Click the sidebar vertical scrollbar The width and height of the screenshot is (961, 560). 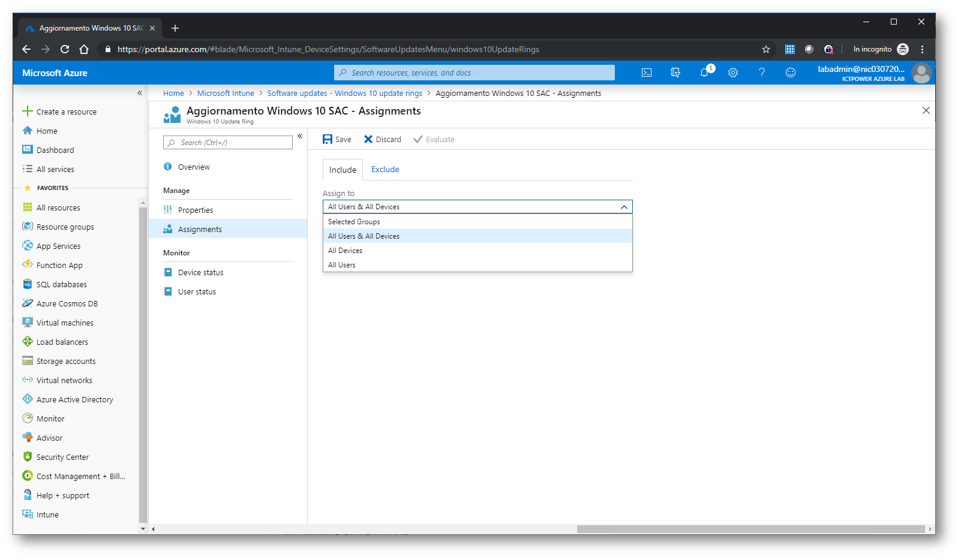tap(143, 366)
